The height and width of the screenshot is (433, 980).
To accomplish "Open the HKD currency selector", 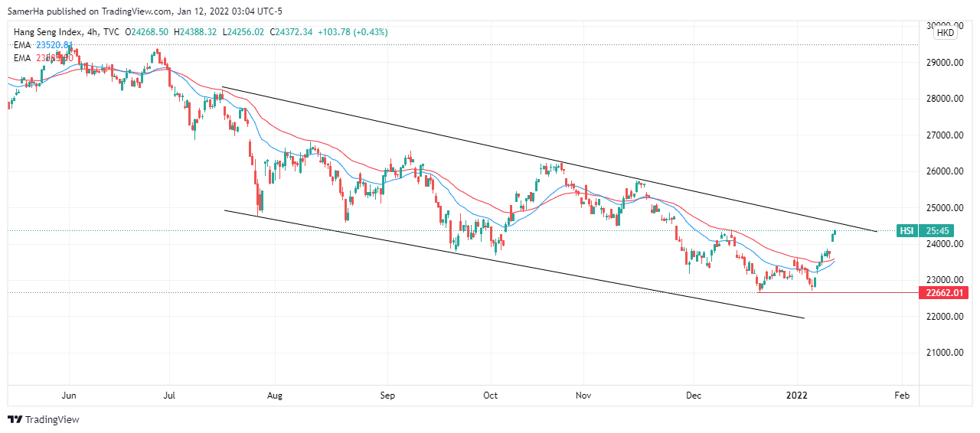I will 946,33.
